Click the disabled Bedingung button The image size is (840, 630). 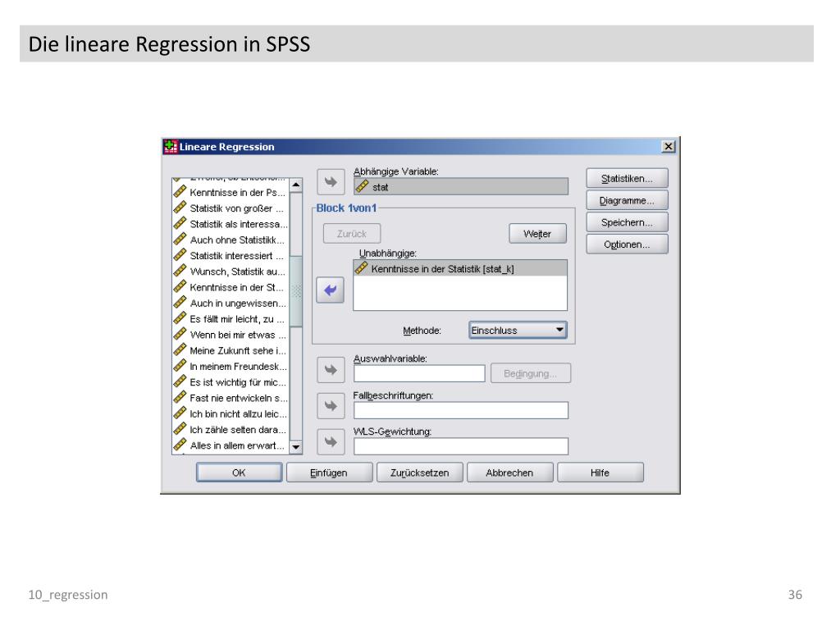pyautogui.click(x=531, y=373)
